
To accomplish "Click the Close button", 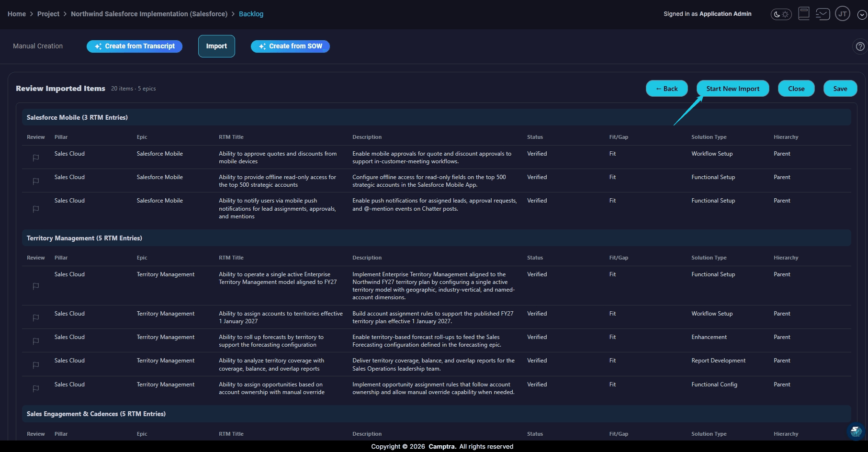I will (796, 89).
